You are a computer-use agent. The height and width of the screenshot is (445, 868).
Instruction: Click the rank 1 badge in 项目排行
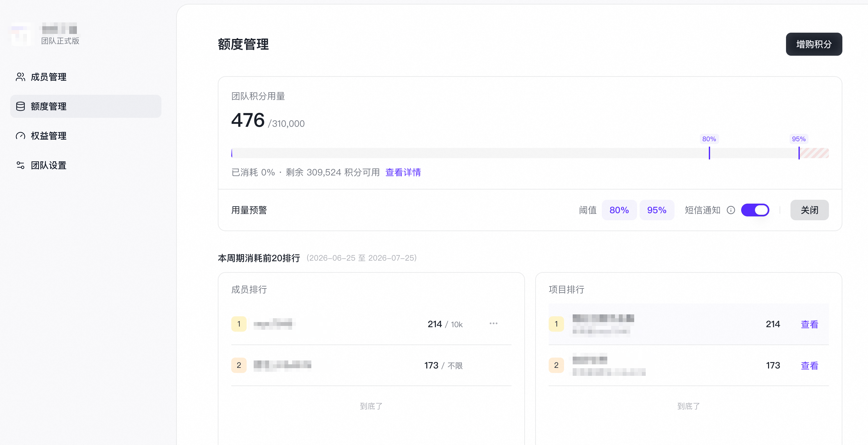pyautogui.click(x=556, y=324)
